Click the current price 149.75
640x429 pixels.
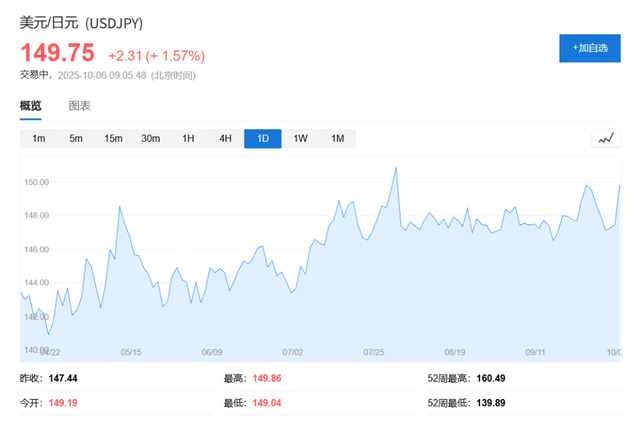pos(58,53)
